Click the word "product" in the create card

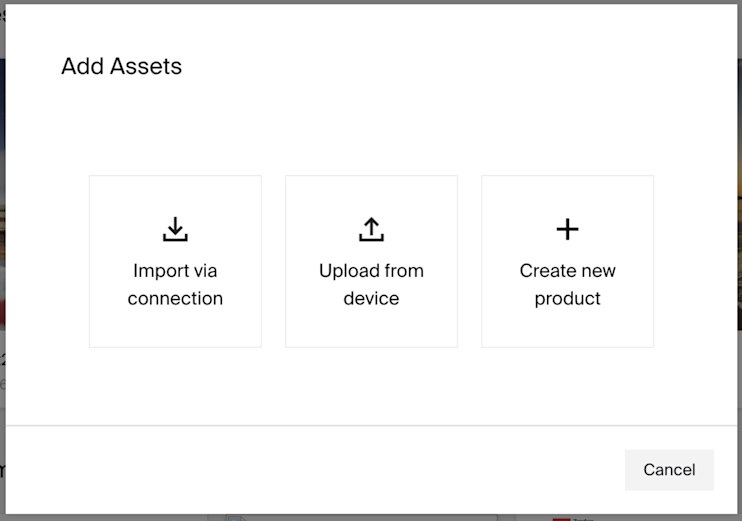coord(567,298)
